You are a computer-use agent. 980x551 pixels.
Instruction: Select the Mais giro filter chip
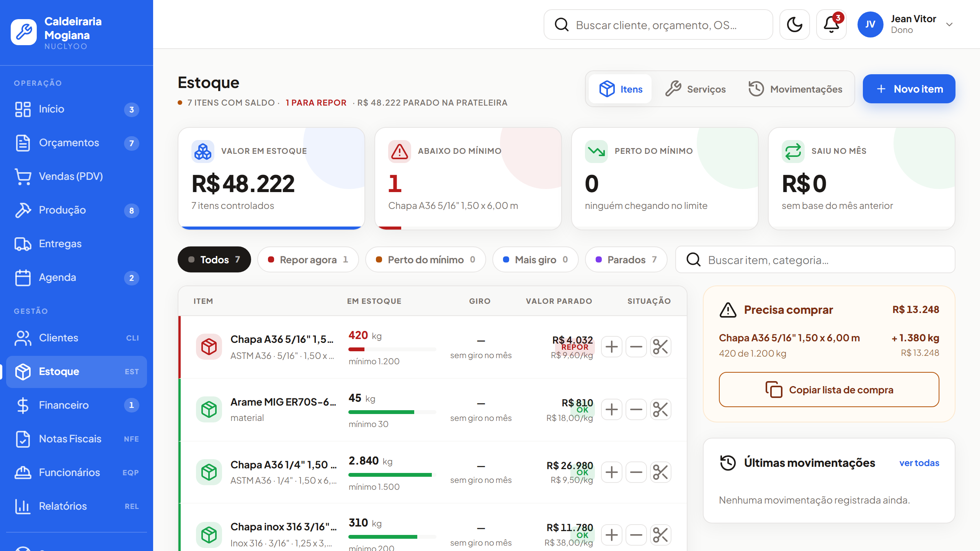(535, 259)
